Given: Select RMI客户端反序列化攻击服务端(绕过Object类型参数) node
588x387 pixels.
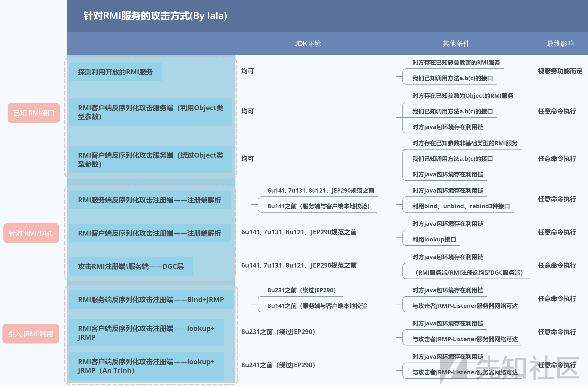Looking at the screenshot, I should coord(150,159).
